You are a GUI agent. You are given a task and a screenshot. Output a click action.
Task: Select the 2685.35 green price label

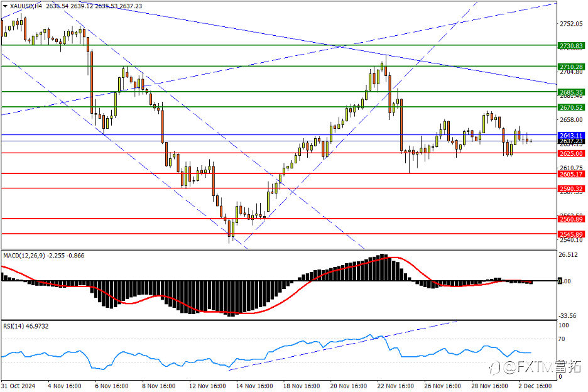[571, 92]
